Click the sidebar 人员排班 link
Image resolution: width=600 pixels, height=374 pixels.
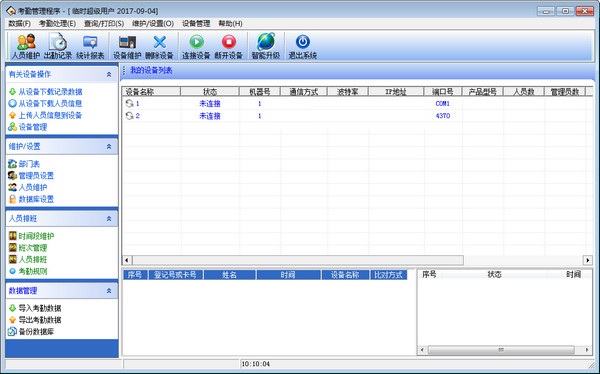click(33, 260)
